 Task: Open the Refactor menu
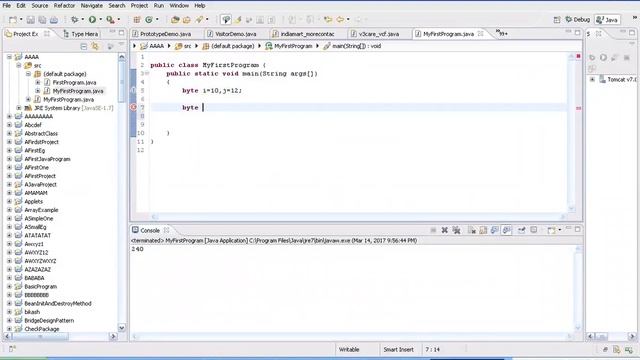click(64, 6)
